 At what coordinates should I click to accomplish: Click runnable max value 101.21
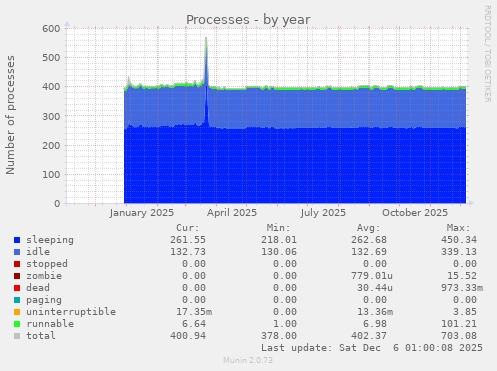[x=459, y=324]
